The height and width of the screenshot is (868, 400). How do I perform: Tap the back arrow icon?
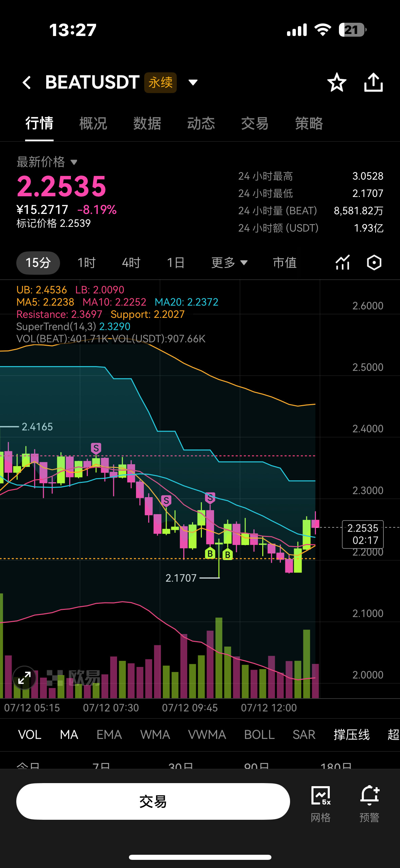[x=26, y=83]
